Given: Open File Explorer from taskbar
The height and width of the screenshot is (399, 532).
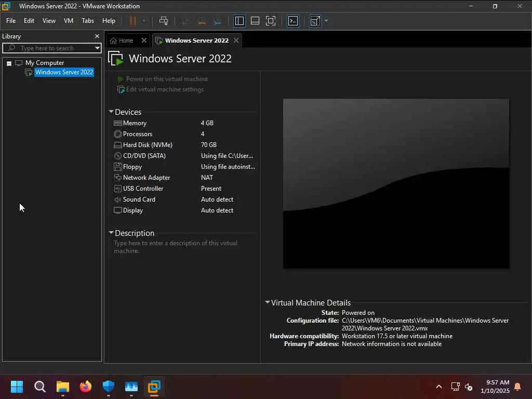Looking at the screenshot, I should coord(63,387).
